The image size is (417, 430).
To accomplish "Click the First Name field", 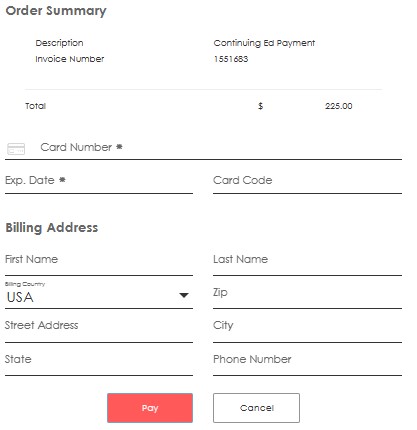I will pyautogui.click(x=99, y=260).
